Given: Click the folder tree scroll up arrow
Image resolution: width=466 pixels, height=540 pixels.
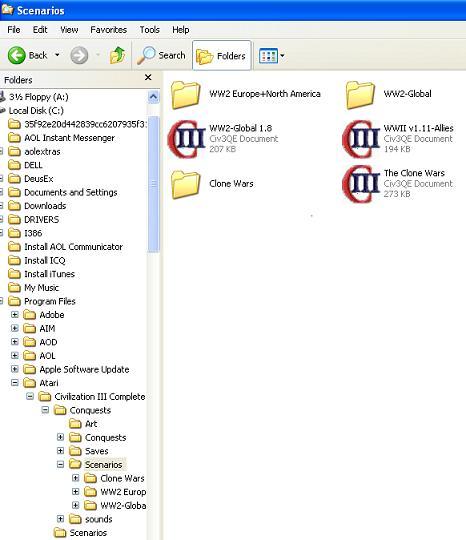Looking at the screenshot, I should [x=153, y=97].
